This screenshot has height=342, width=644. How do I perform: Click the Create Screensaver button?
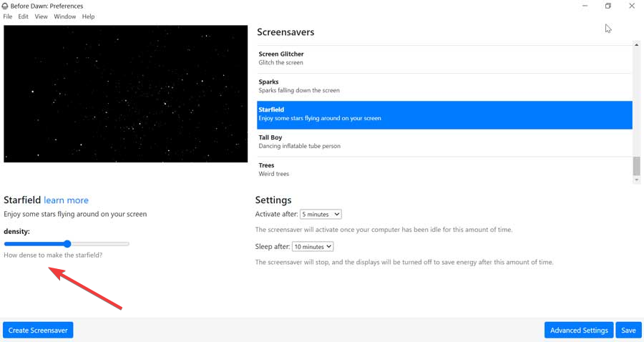38,330
